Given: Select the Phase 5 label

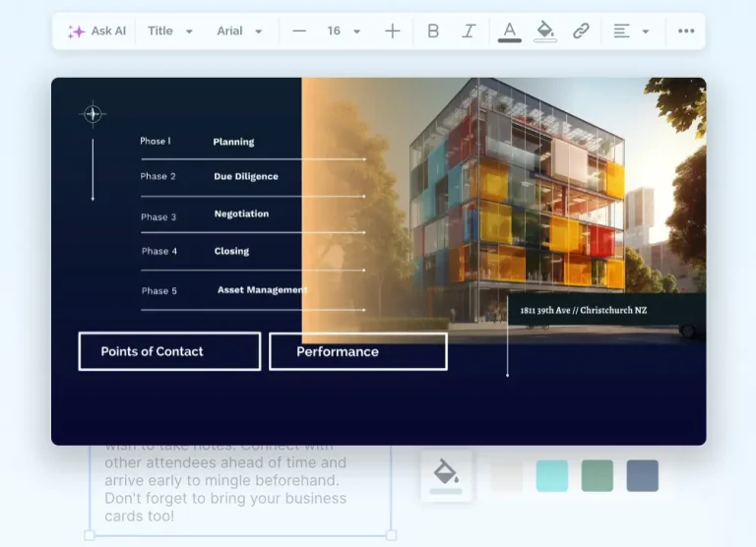Looking at the screenshot, I should coord(159,291).
